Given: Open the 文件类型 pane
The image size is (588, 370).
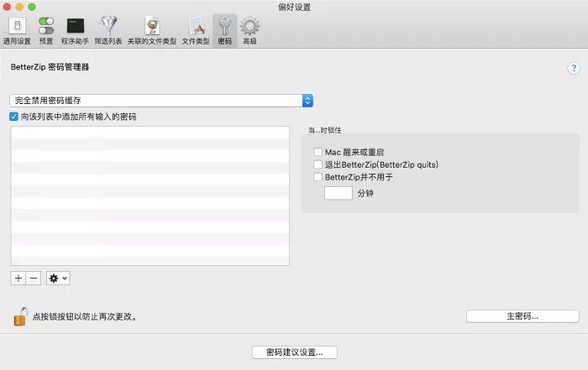Looking at the screenshot, I should (x=196, y=31).
